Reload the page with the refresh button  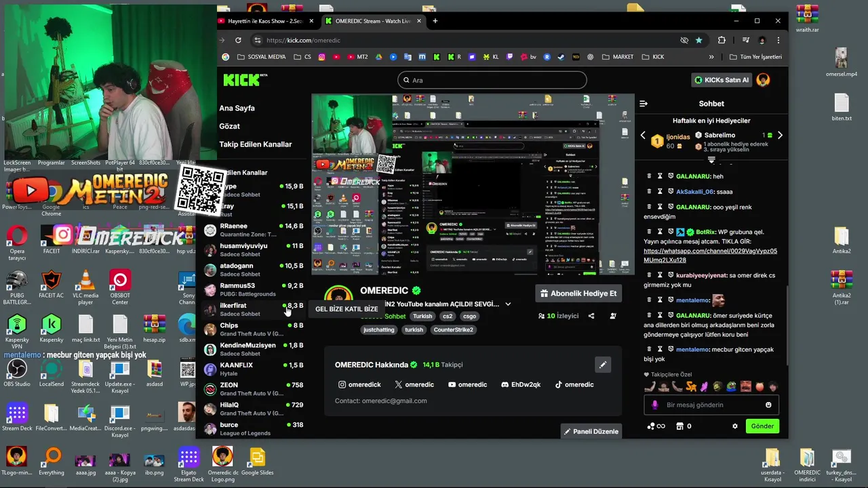pyautogui.click(x=238, y=40)
